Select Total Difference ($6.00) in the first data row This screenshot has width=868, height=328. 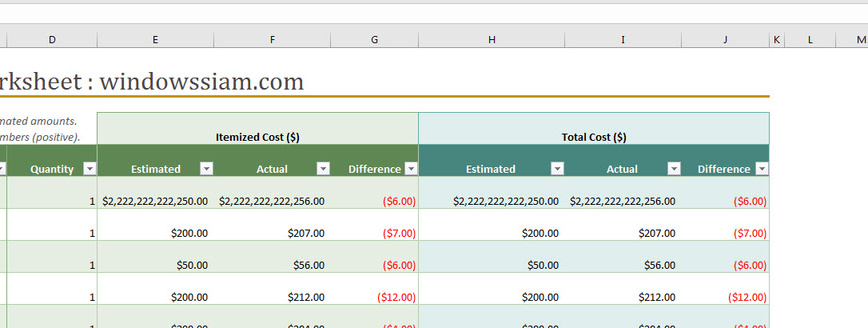tap(725, 193)
